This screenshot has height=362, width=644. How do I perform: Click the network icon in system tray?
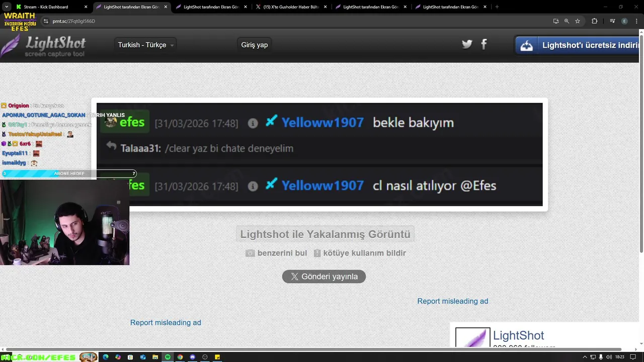click(x=593, y=357)
